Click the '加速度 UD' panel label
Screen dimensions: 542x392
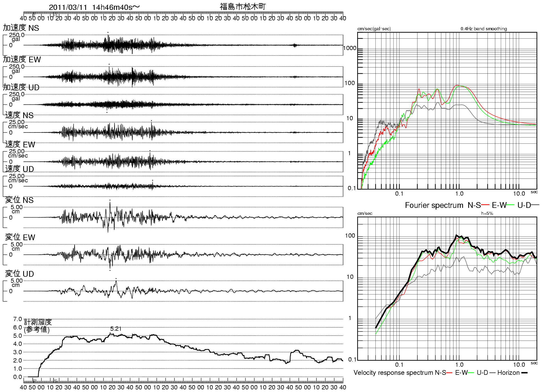point(21,87)
